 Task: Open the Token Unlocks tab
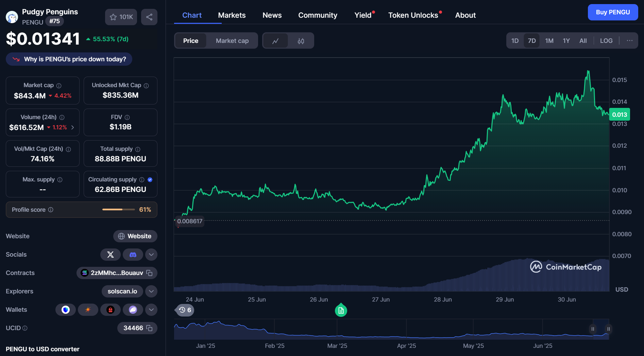(x=413, y=15)
